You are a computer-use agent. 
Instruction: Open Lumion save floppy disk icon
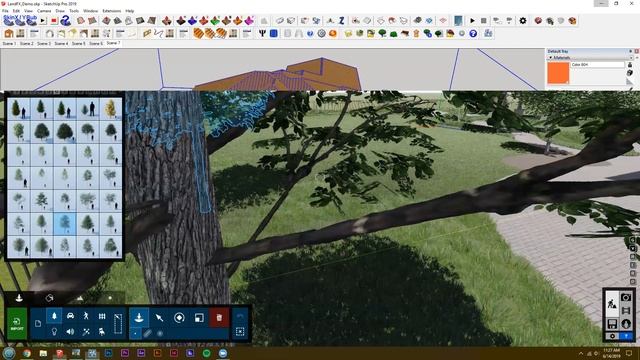[x=612, y=324]
